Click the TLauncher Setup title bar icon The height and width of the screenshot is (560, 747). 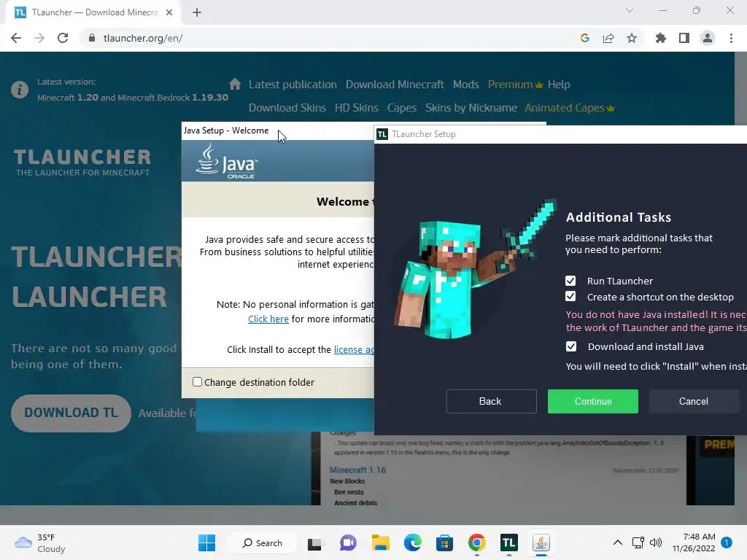pos(382,134)
